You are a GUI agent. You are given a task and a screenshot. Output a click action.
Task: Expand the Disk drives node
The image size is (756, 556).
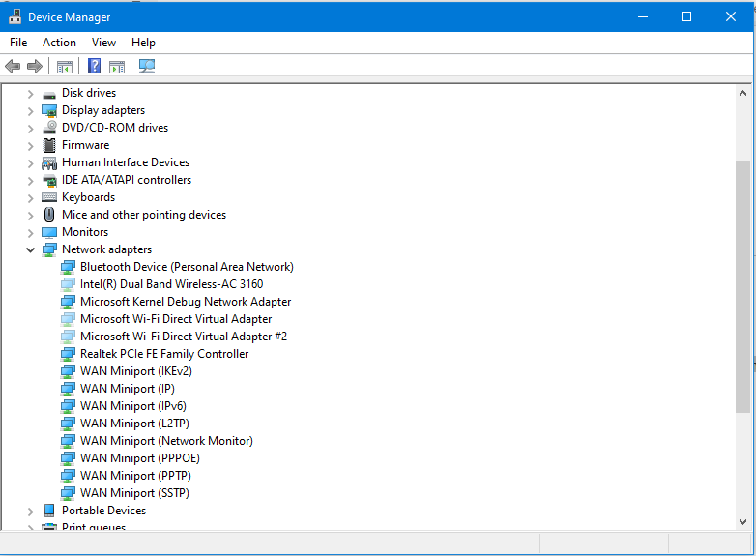pos(30,94)
